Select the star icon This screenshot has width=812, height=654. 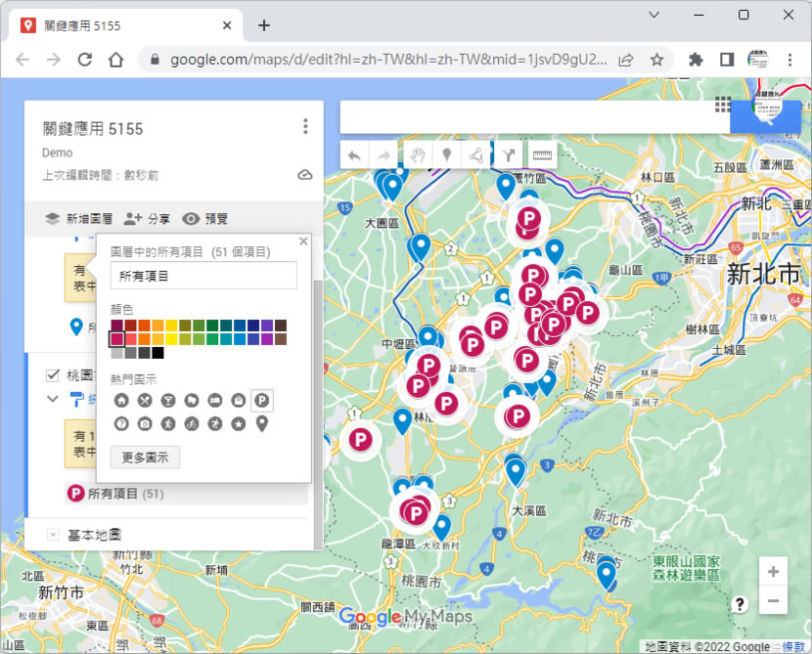click(238, 424)
